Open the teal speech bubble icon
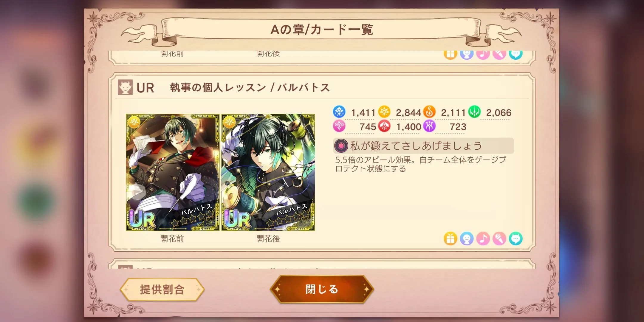Screen dimensions: 644x322 point(516,239)
